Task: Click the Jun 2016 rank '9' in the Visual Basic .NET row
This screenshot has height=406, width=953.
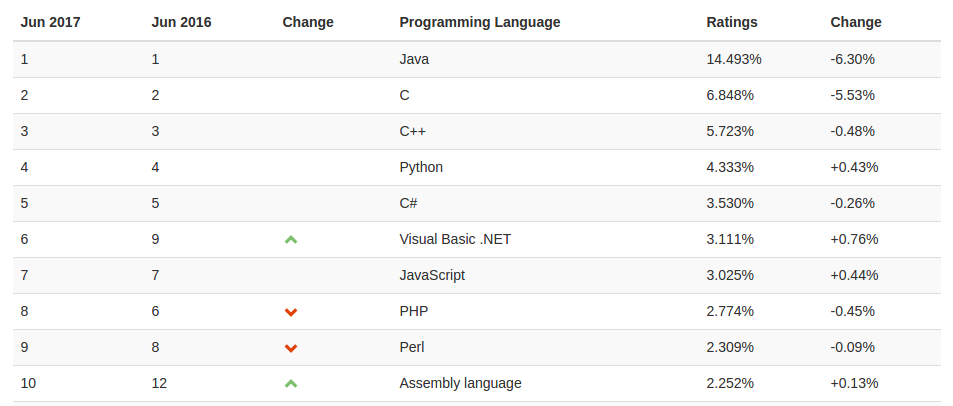Action: click(x=156, y=239)
